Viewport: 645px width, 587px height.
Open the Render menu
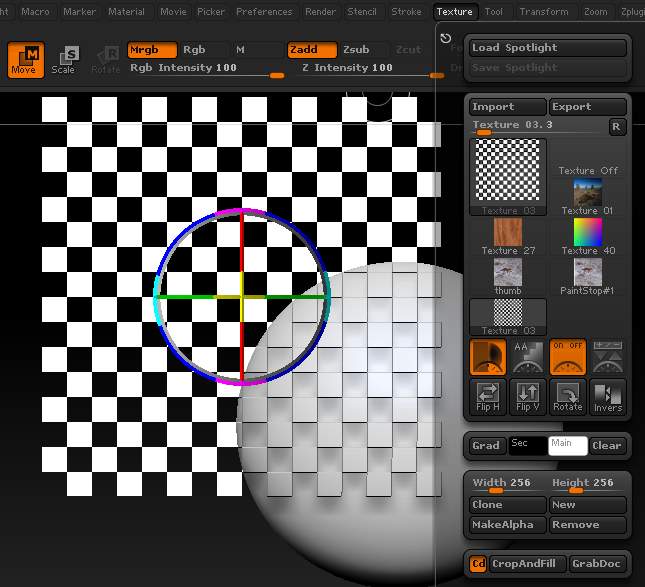320,12
